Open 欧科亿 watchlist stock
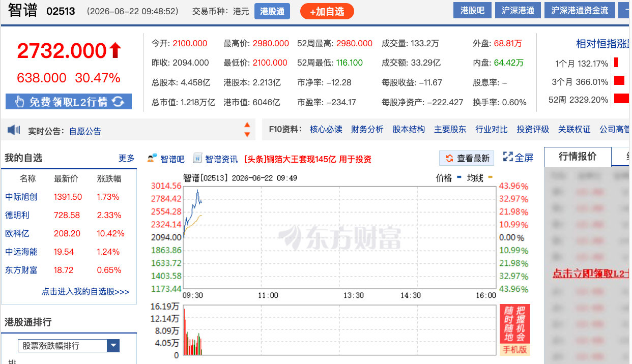The width and height of the screenshot is (632, 364). coord(17,233)
